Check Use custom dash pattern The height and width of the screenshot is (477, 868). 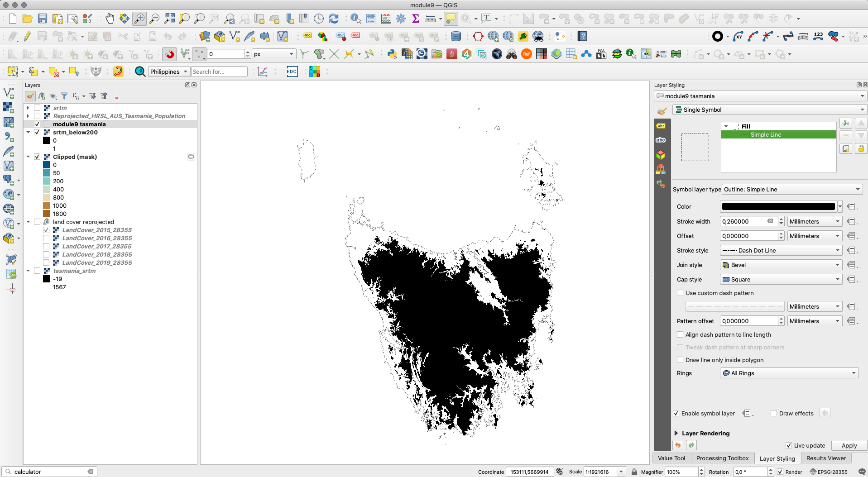[680, 293]
